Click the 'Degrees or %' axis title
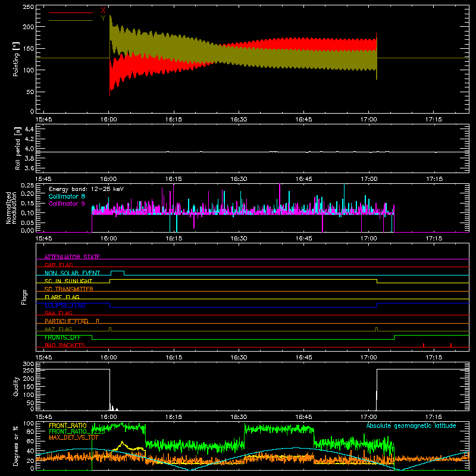 coord(16,446)
